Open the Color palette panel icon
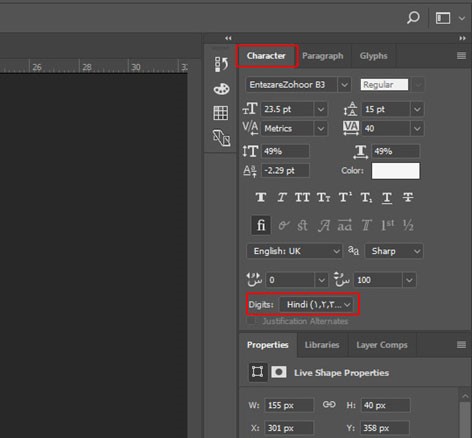Image resolution: width=472 pixels, height=438 pixels. point(221,89)
